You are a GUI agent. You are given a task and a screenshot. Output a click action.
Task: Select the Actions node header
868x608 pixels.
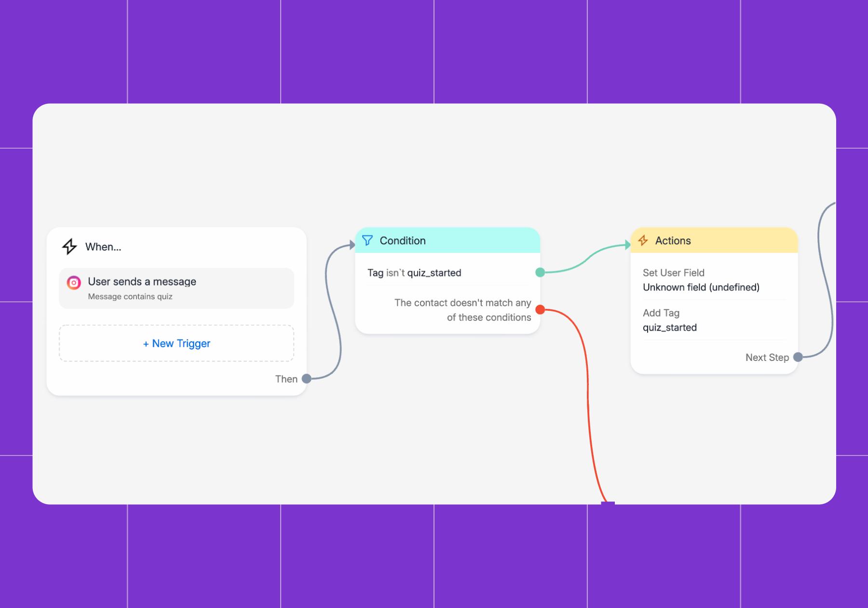714,240
